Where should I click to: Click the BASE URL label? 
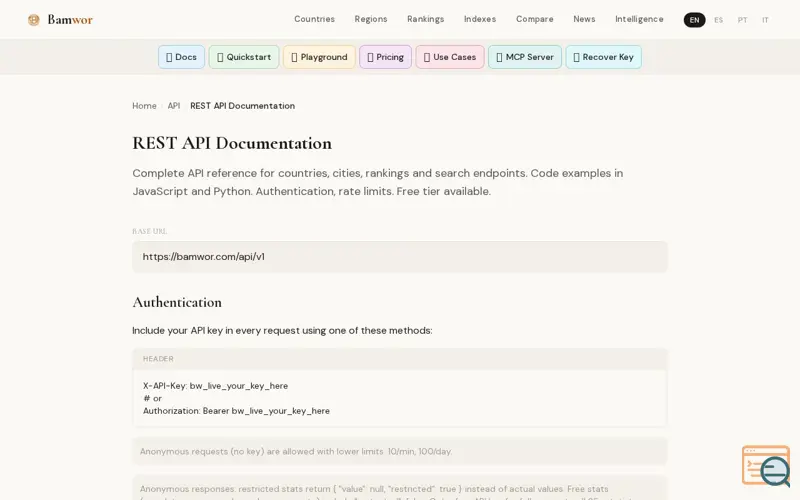149,231
